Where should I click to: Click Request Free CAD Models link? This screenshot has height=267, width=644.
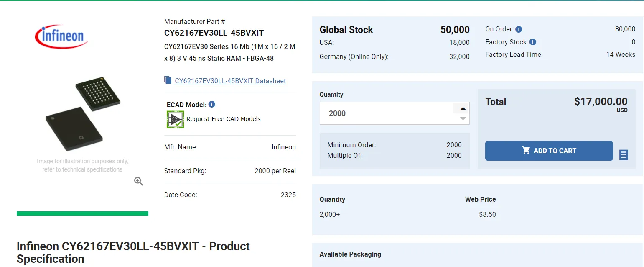point(224,119)
